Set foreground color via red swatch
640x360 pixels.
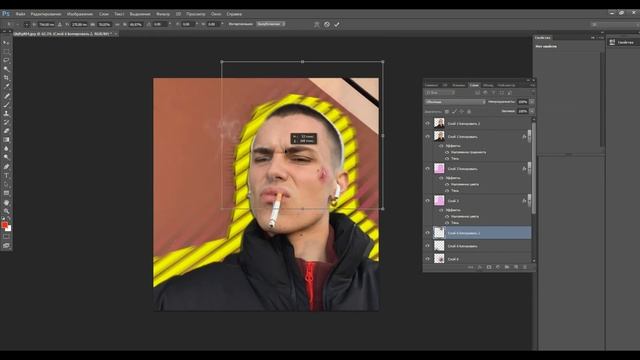click(4, 224)
